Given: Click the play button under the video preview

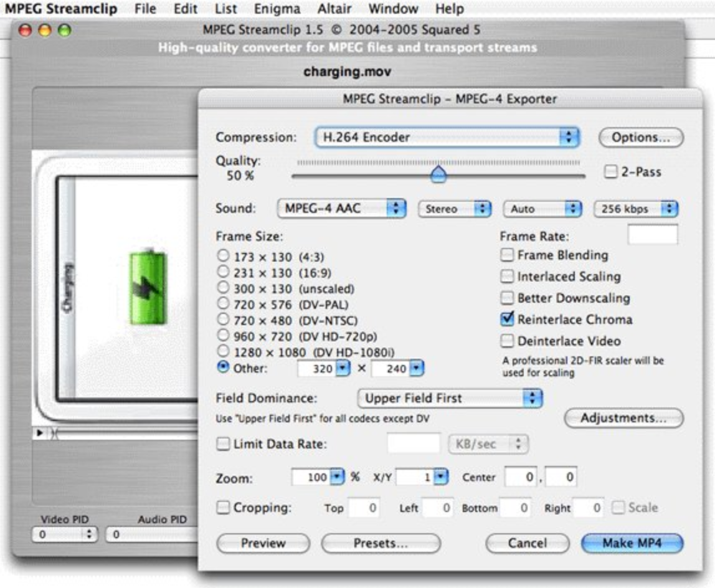Looking at the screenshot, I should tap(40, 432).
